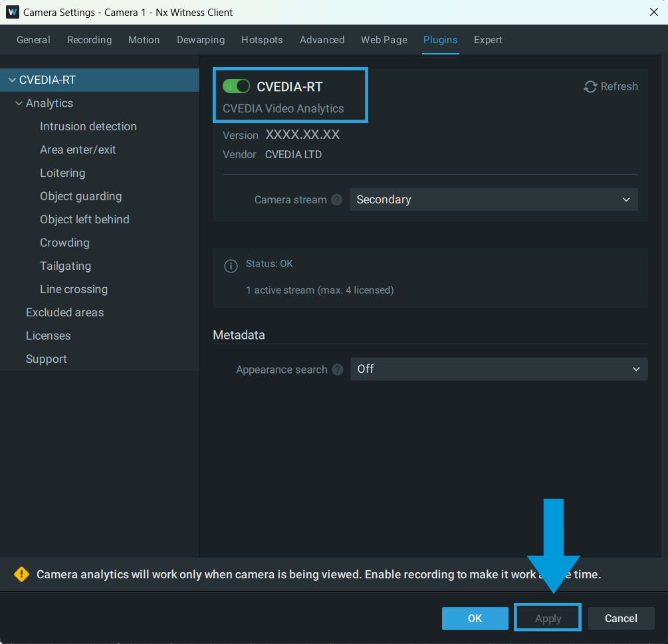Click the help icon beside Appearance search
668x644 pixels.
click(x=338, y=370)
